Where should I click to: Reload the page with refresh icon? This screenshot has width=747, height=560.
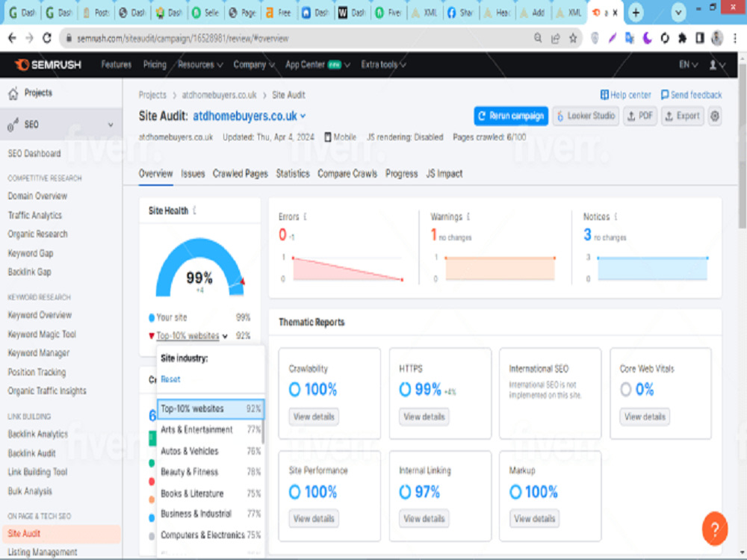click(x=46, y=38)
